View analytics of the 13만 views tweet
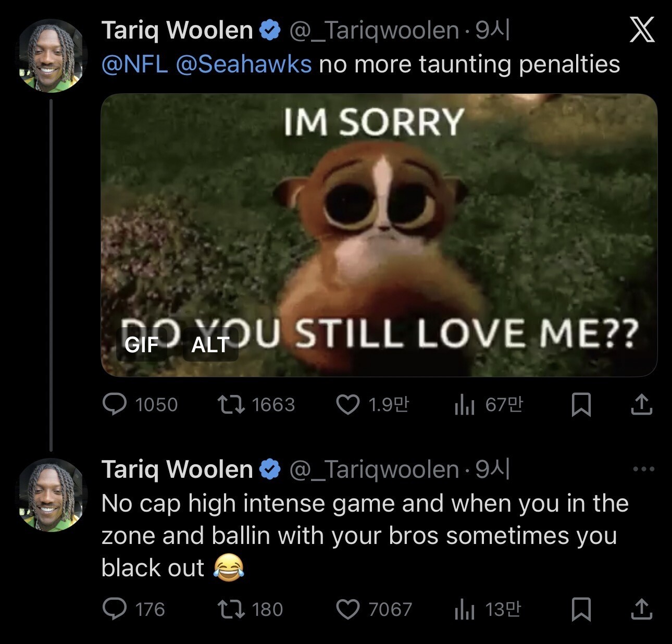This screenshot has width=672, height=644. 464,609
